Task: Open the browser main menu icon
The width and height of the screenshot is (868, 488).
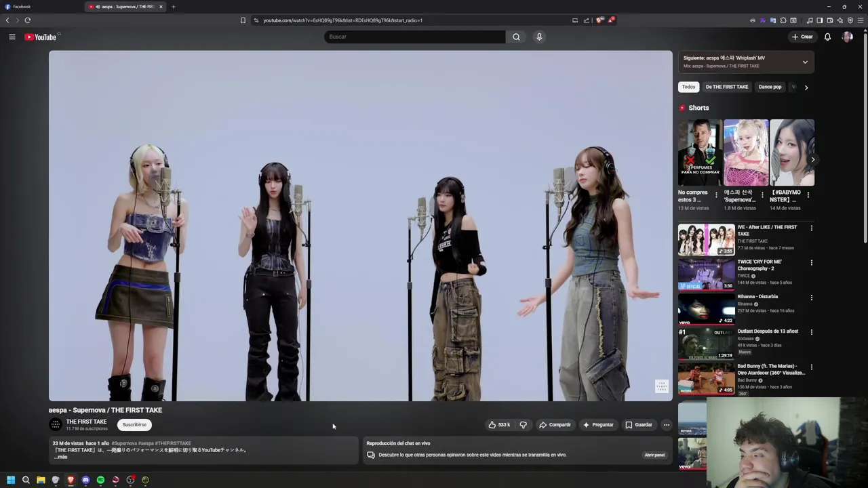Action: click(x=860, y=20)
